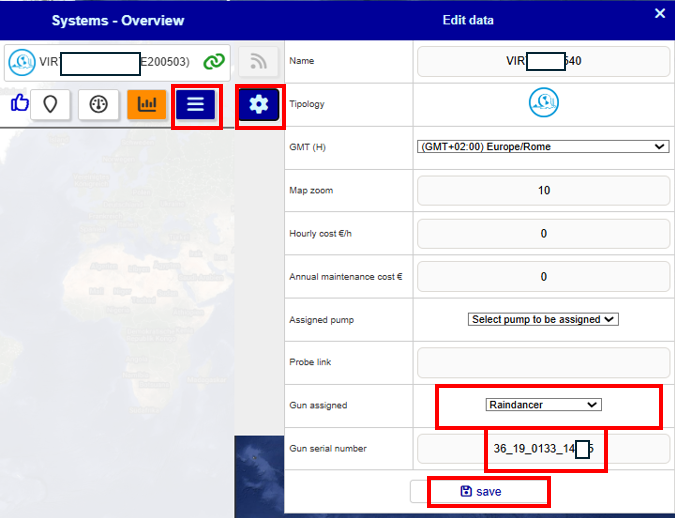Click the blue thumbs-up icon
675x518 pixels.
(20, 103)
